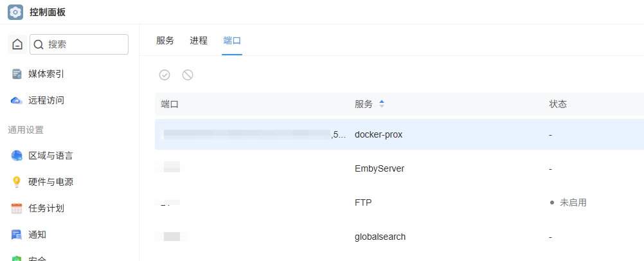Click the 状态 column header
Image resolution: width=644 pixels, height=261 pixels.
(558, 104)
